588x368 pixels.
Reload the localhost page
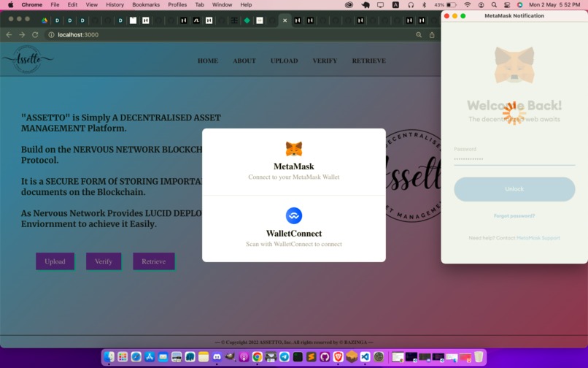[35, 34]
